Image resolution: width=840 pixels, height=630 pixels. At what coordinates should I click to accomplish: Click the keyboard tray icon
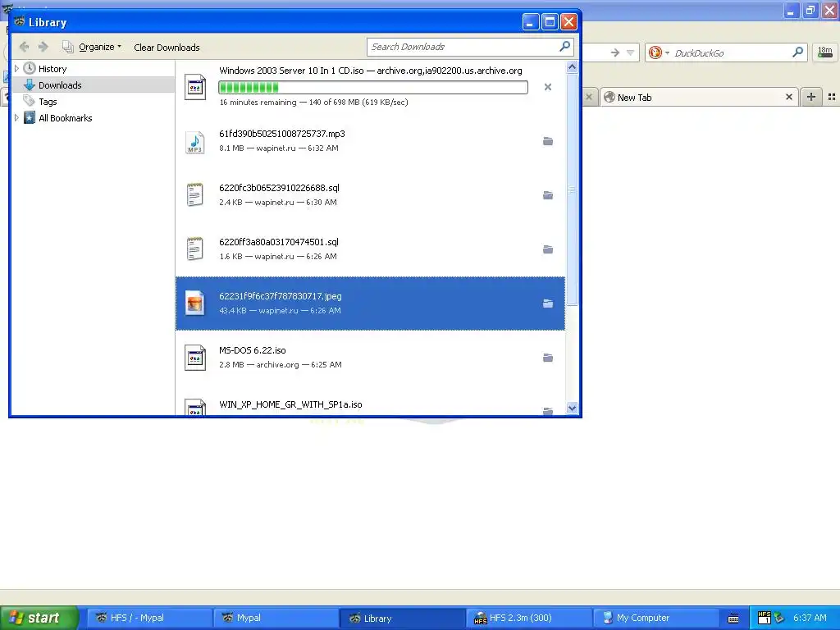[x=733, y=619]
